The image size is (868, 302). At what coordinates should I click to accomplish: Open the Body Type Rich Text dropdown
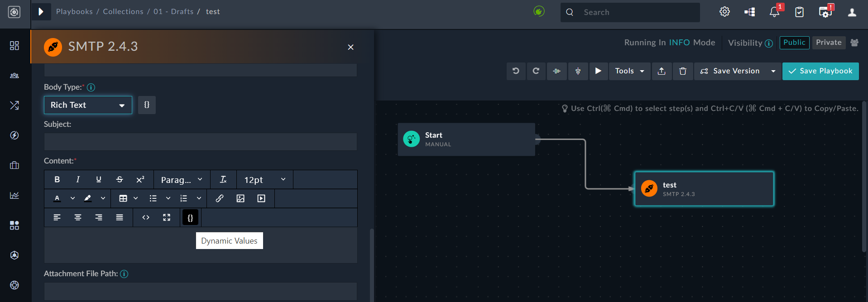click(88, 105)
